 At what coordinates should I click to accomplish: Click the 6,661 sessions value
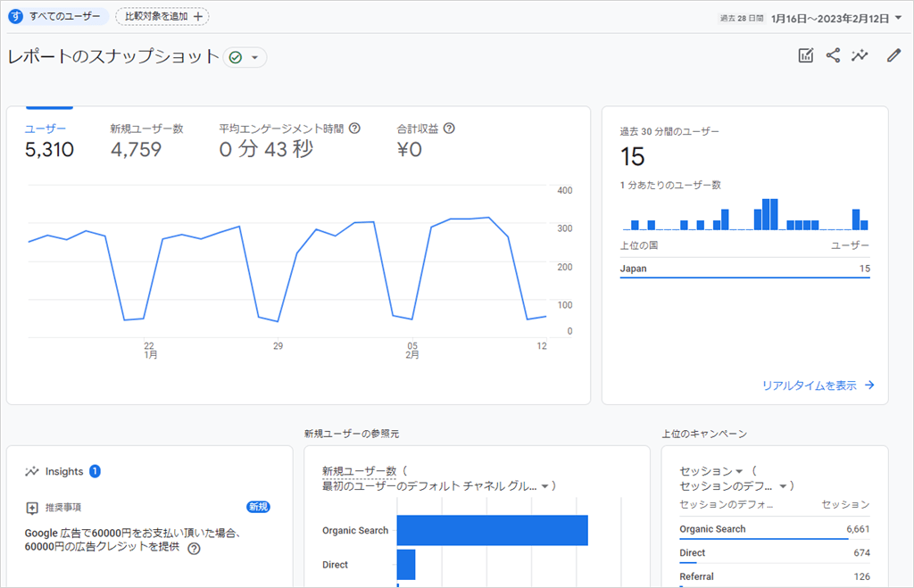858,529
